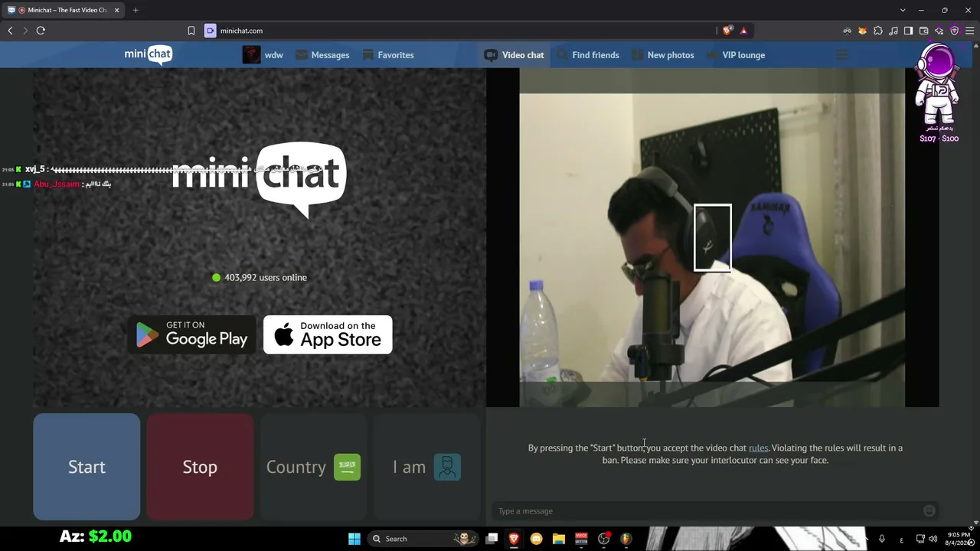Open the MetaMask fox extension
The height and width of the screenshot is (551, 980).
(x=862, y=31)
